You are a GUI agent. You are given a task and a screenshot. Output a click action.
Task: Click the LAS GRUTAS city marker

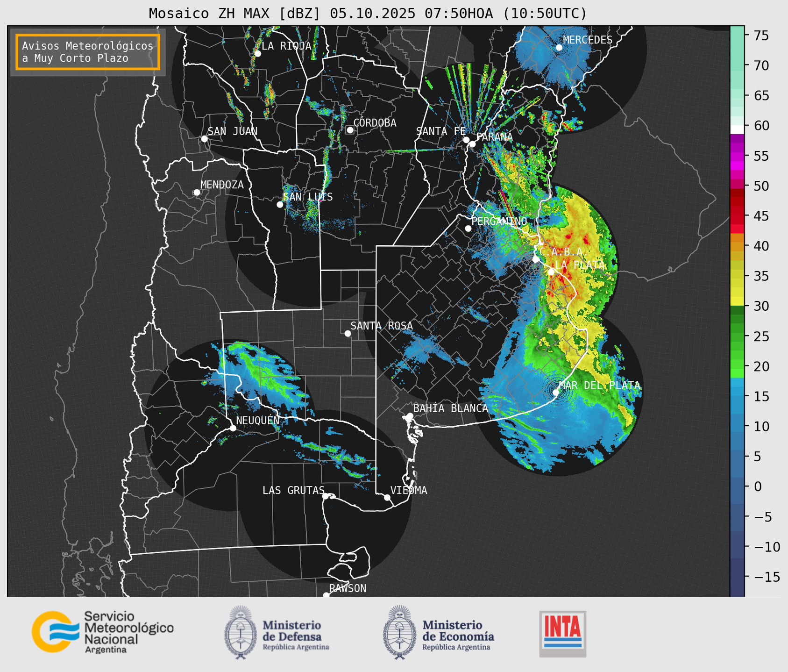pyautogui.click(x=326, y=496)
